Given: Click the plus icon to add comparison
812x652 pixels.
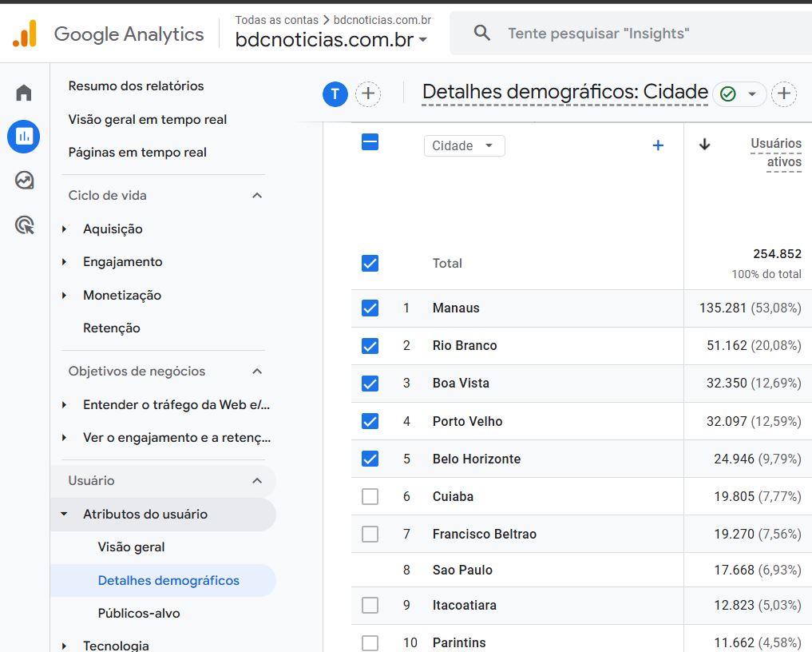Looking at the screenshot, I should coord(367,94).
